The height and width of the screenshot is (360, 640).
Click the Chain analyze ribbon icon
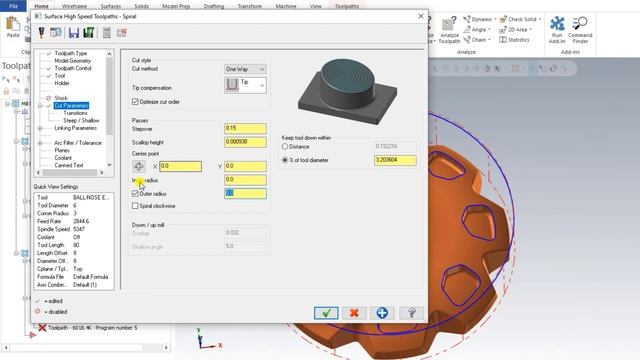click(x=467, y=40)
